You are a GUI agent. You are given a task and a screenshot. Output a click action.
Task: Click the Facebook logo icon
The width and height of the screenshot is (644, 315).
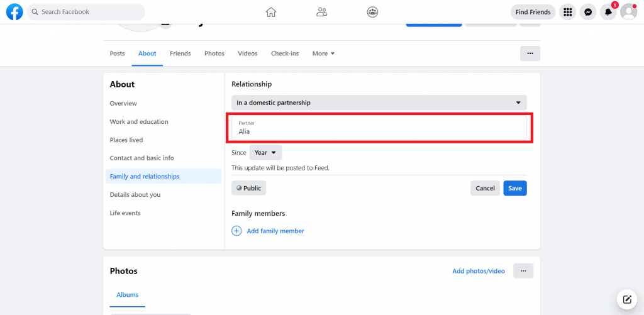(14, 12)
